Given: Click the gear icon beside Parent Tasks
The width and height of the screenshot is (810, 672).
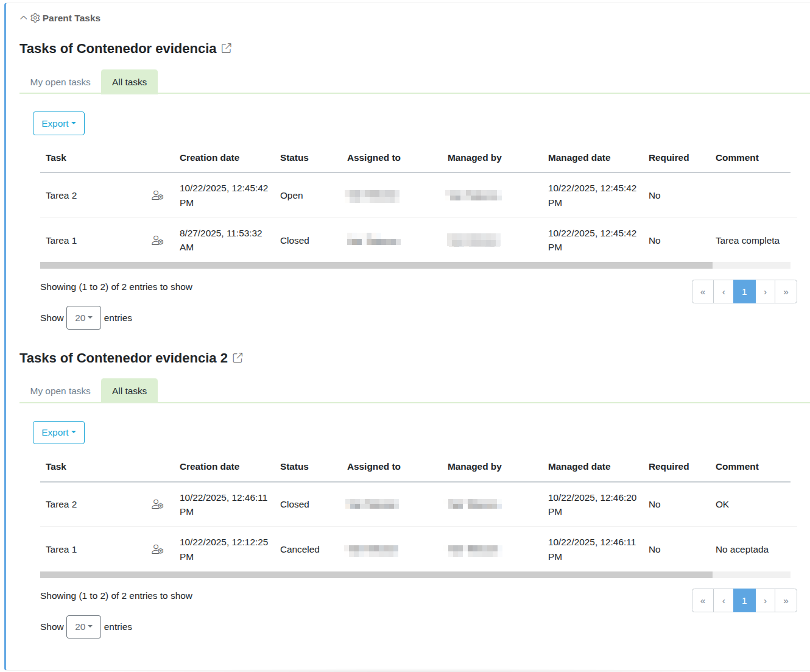Looking at the screenshot, I should (x=35, y=18).
